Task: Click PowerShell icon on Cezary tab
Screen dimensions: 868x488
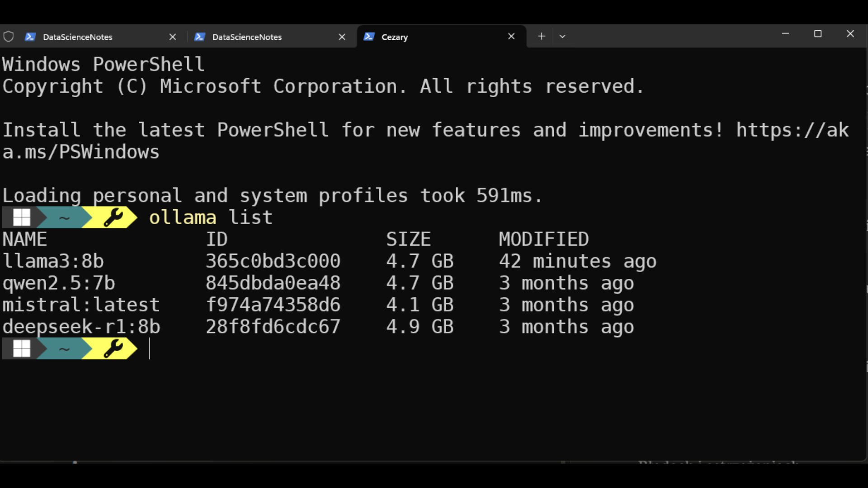Action: pos(369,37)
